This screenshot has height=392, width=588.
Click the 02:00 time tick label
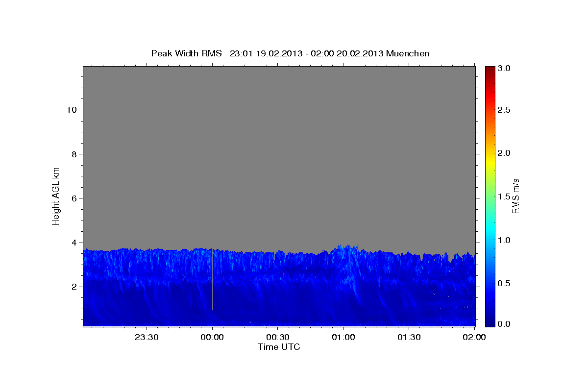coord(474,338)
